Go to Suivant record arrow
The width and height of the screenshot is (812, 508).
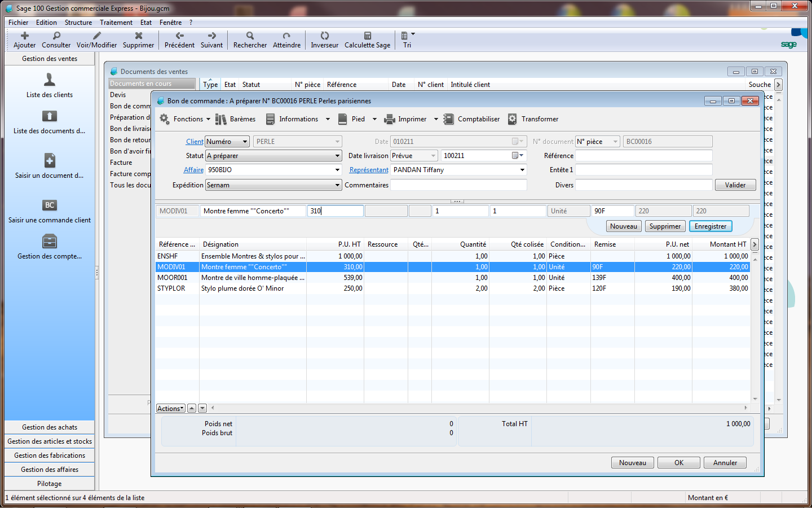(x=212, y=36)
